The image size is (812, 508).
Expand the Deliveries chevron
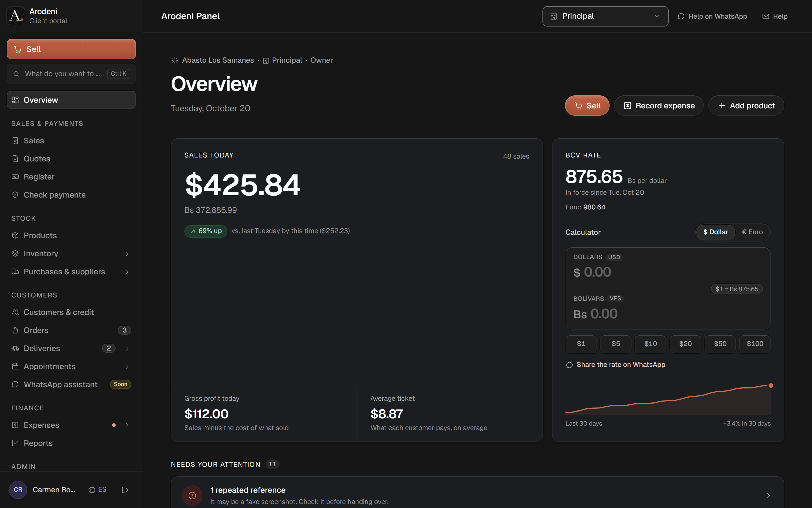(x=127, y=349)
